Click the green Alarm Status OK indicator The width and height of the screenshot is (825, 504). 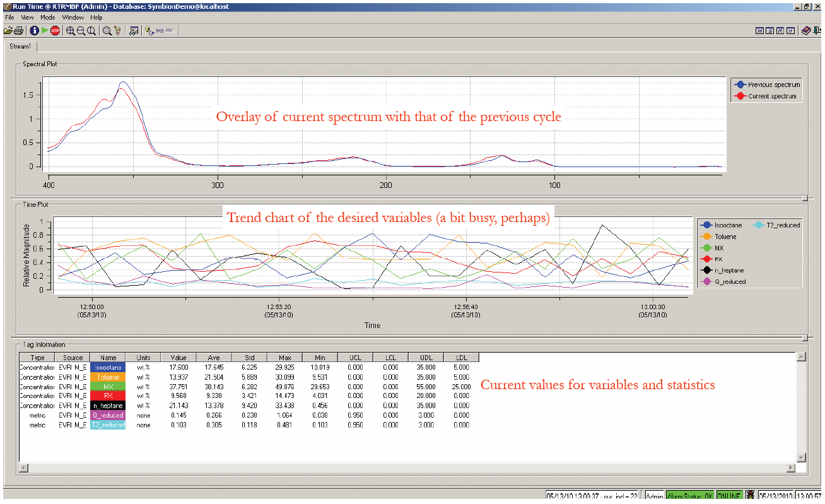point(689,497)
